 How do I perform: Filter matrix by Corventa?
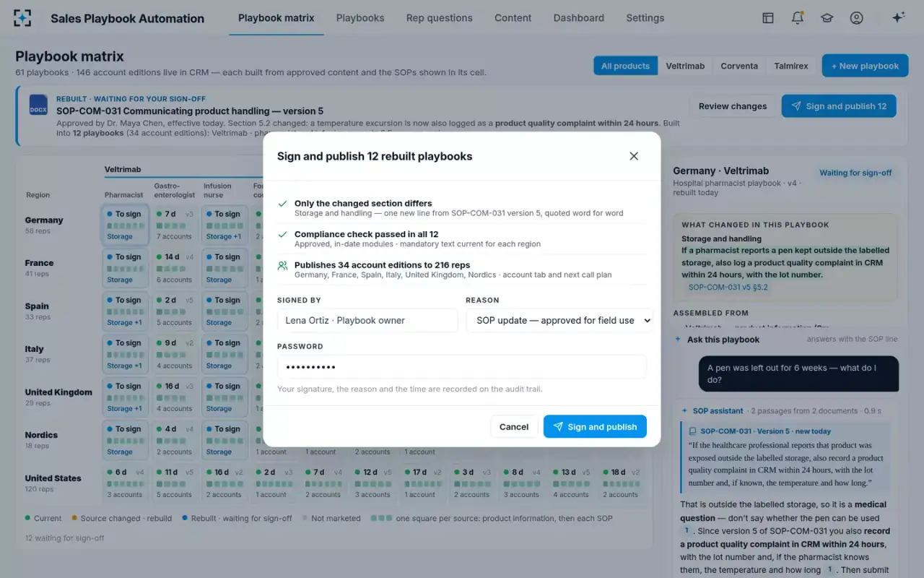(x=739, y=66)
